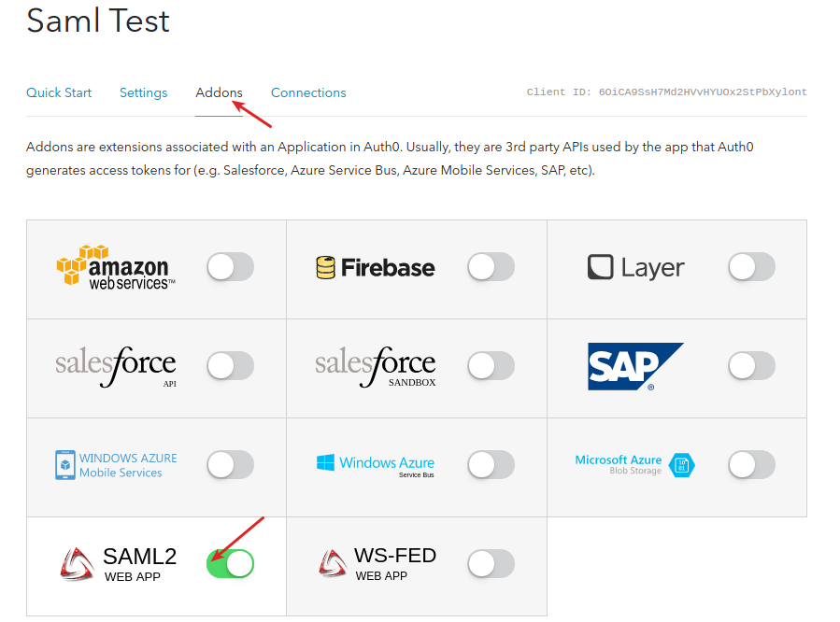This screenshot has height=622, width=840.
Task: Toggle the SAP addon switch on
Action: pos(751,365)
